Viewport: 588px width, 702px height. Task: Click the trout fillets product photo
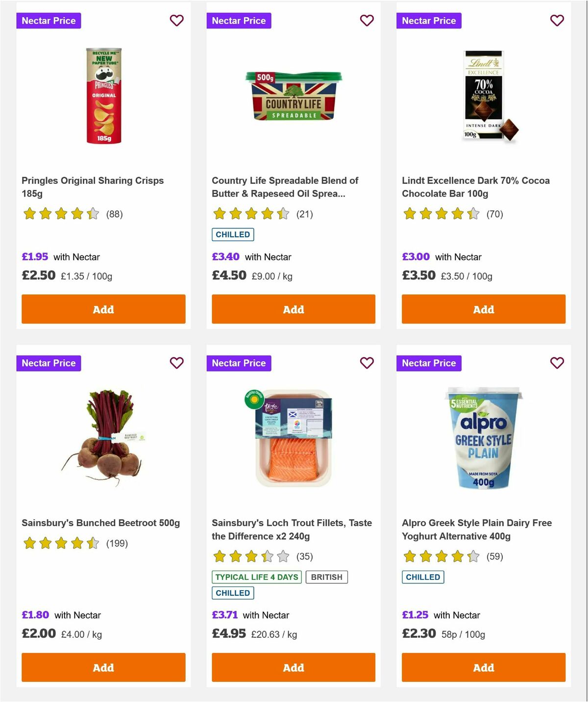pyautogui.click(x=293, y=436)
